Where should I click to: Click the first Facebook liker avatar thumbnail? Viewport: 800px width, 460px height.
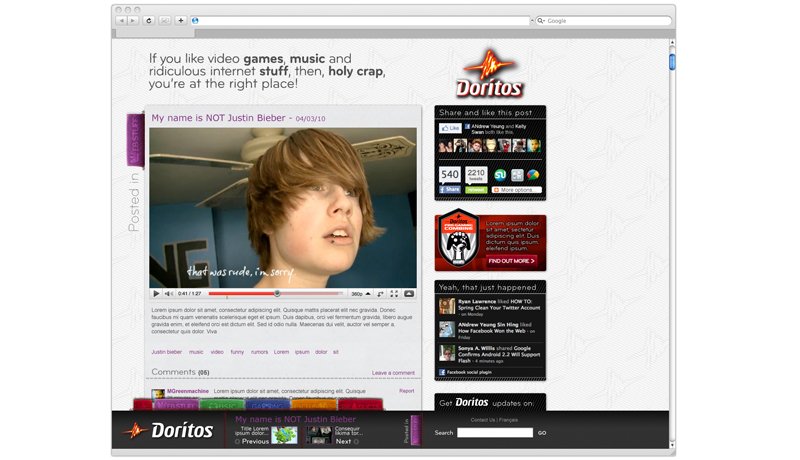(x=445, y=146)
